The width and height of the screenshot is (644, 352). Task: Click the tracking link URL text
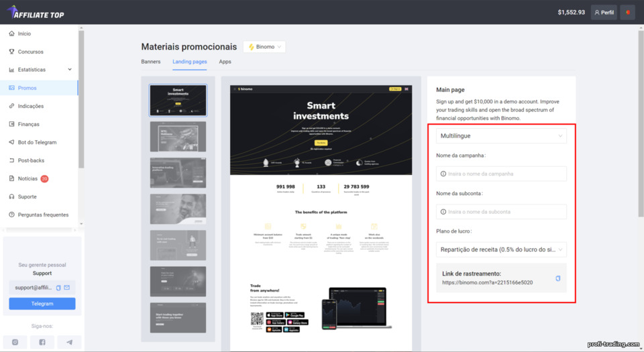tap(488, 282)
